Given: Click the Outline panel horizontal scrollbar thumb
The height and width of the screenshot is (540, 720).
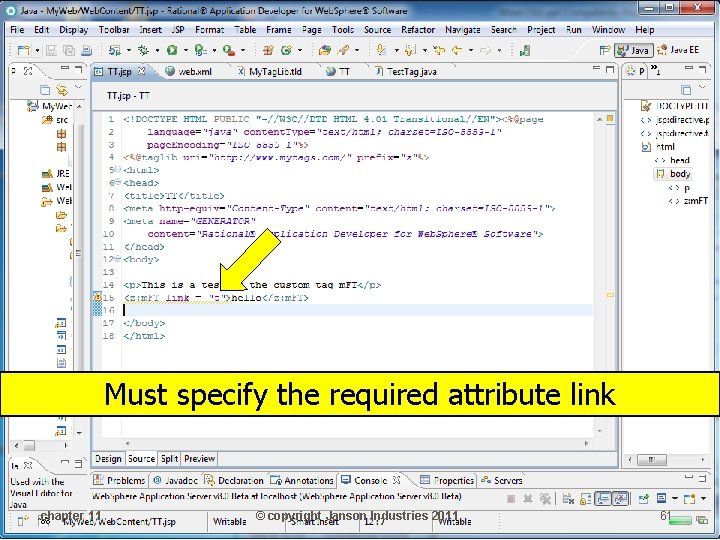Looking at the screenshot, I should (x=651, y=459).
